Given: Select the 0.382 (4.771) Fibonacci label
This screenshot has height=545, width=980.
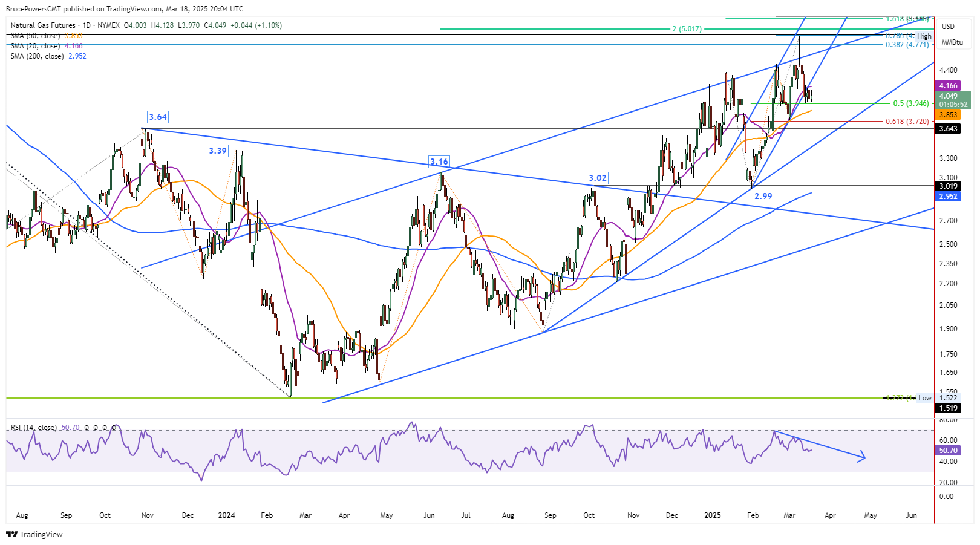Looking at the screenshot, I should pyautogui.click(x=907, y=45).
